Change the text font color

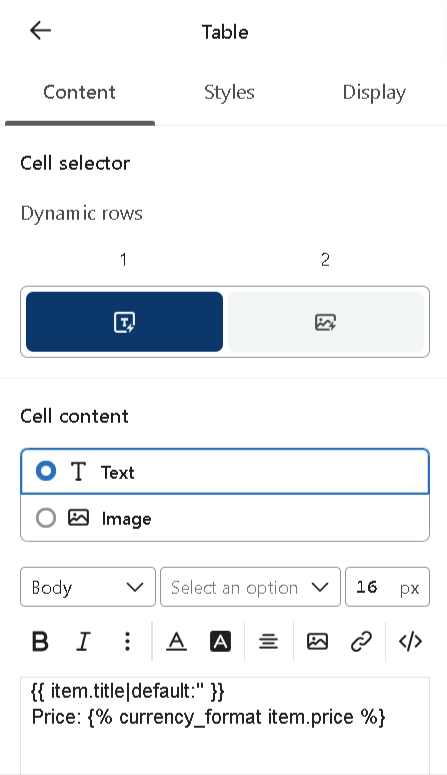click(176, 642)
